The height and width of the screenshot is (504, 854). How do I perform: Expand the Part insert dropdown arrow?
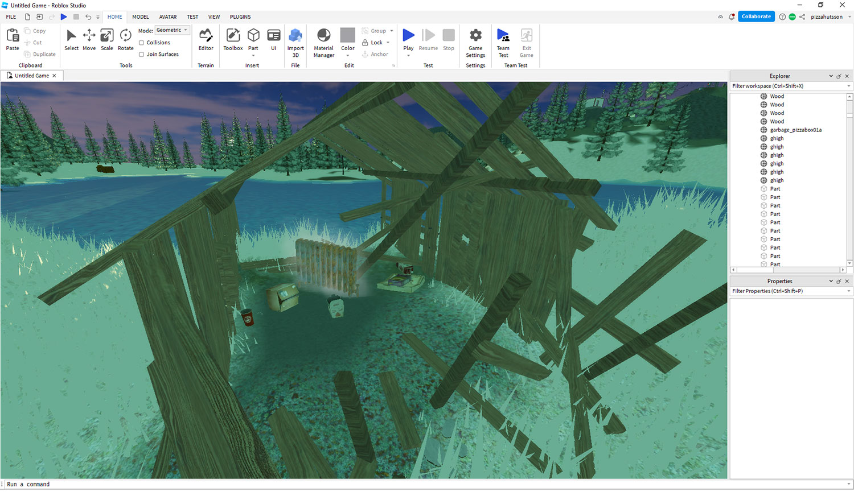pyautogui.click(x=253, y=56)
